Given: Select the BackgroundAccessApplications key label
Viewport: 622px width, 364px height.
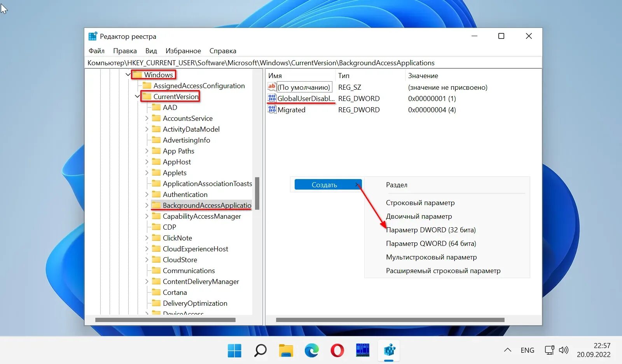Looking at the screenshot, I should point(207,205).
